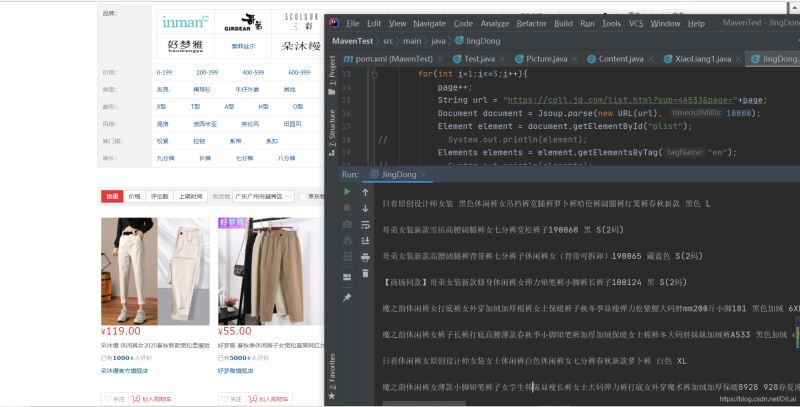
Task: Close the Content.java editor tab
Action: (651, 59)
